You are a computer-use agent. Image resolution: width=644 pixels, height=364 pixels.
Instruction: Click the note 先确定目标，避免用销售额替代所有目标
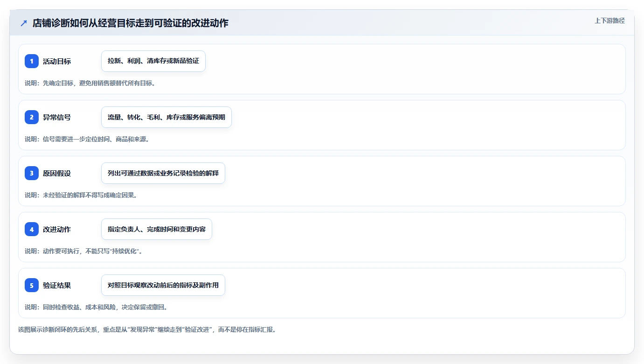pyautogui.click(x=90, y=83)
